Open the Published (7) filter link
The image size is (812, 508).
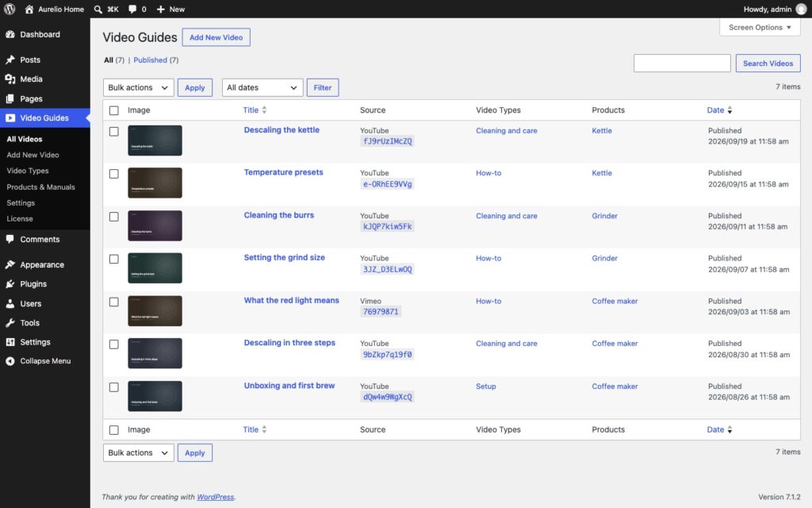click(156, 60)
